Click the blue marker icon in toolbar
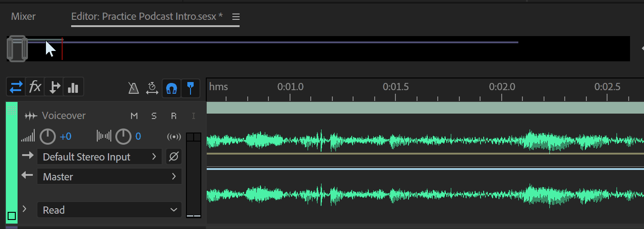 (191, 88)
